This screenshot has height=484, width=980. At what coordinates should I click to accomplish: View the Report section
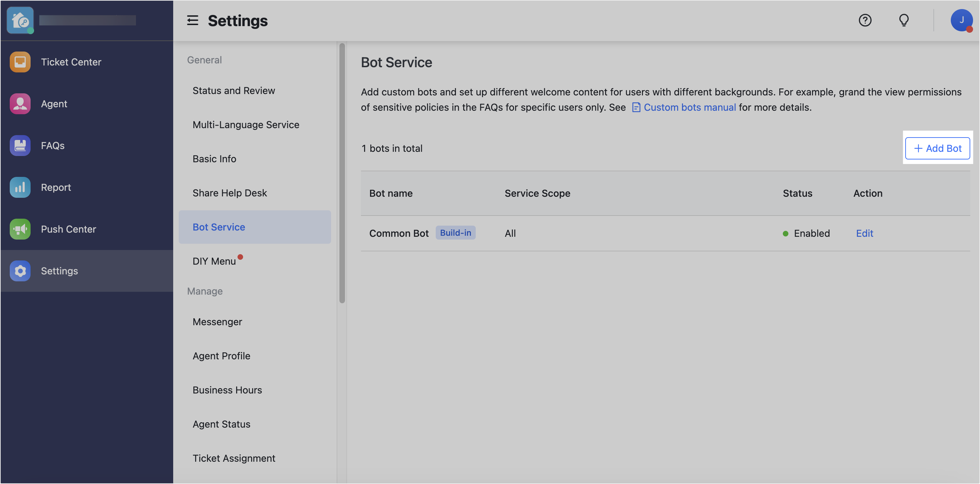56,187
